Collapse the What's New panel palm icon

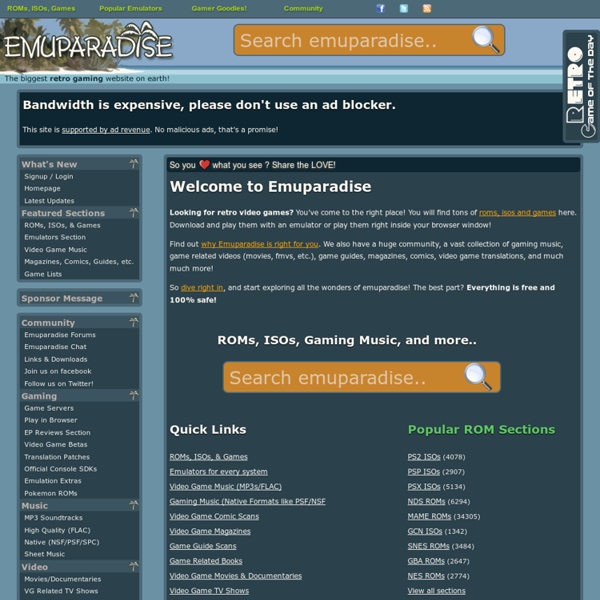[134, 164]
